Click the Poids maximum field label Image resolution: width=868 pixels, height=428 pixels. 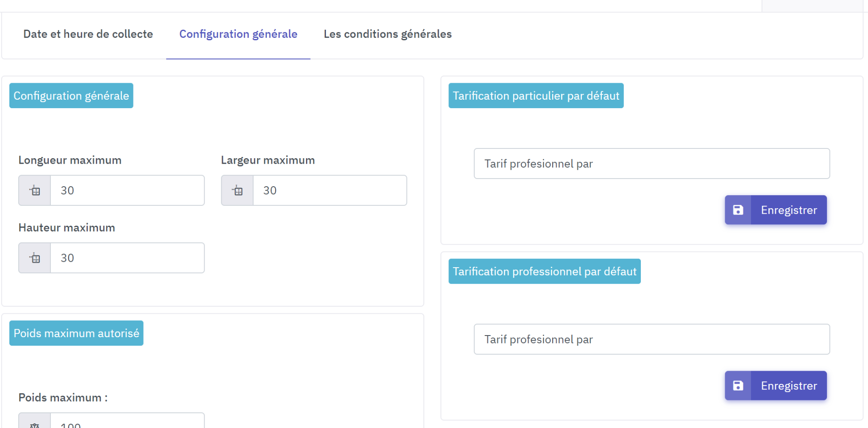point(63,397)
